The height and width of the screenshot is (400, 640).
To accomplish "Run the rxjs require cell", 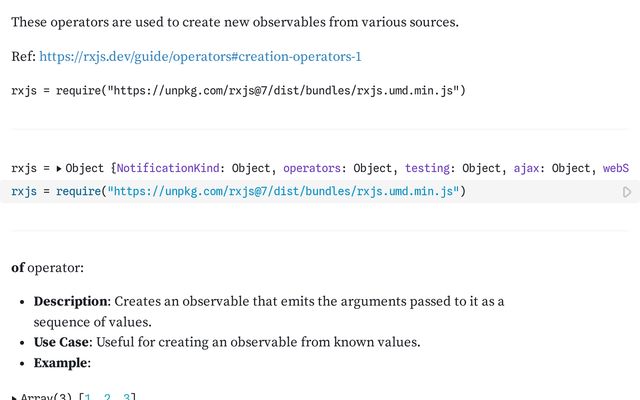I will [627, 192].
